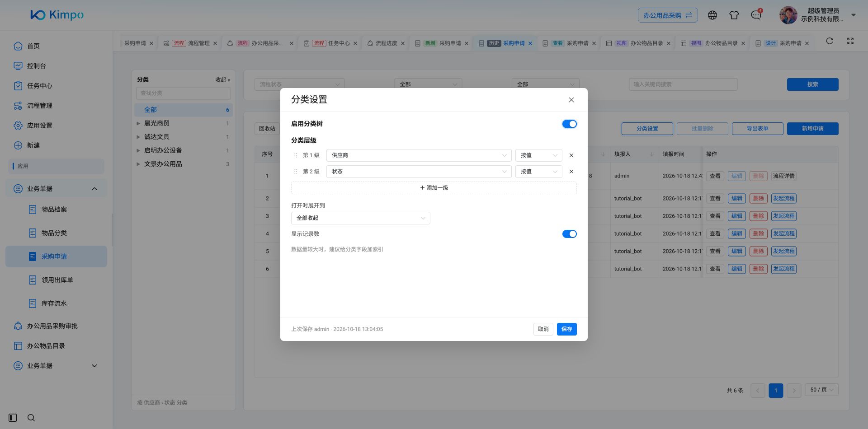Click 导出表单 button
The height and width of the screenshot is (429, 868).
(757, 129)
